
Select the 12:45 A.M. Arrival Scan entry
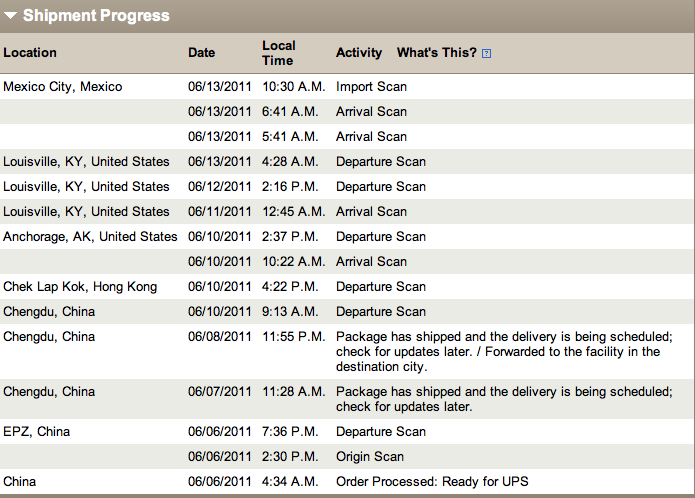(371, 212)
